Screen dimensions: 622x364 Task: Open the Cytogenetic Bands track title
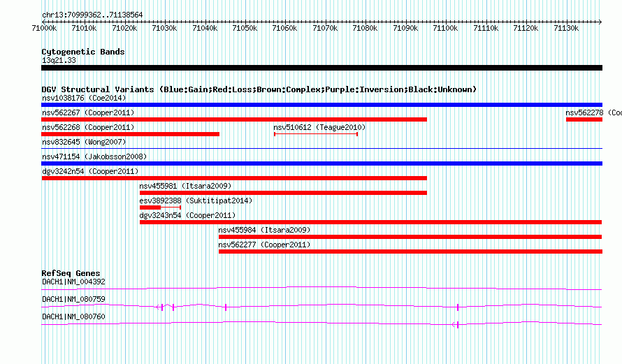coord(83,52)
